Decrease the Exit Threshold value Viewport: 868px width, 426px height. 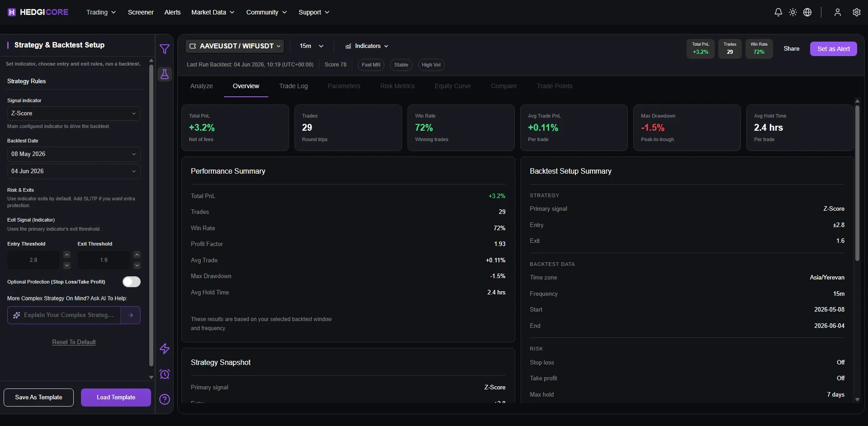click(x=137, y=265)
